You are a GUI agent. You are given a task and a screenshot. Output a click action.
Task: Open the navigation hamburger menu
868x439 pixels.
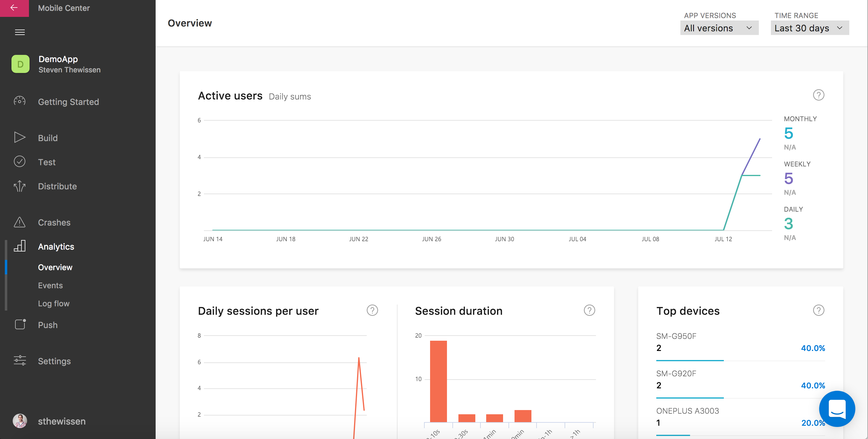pyautogui.click(x=20, y=32)
